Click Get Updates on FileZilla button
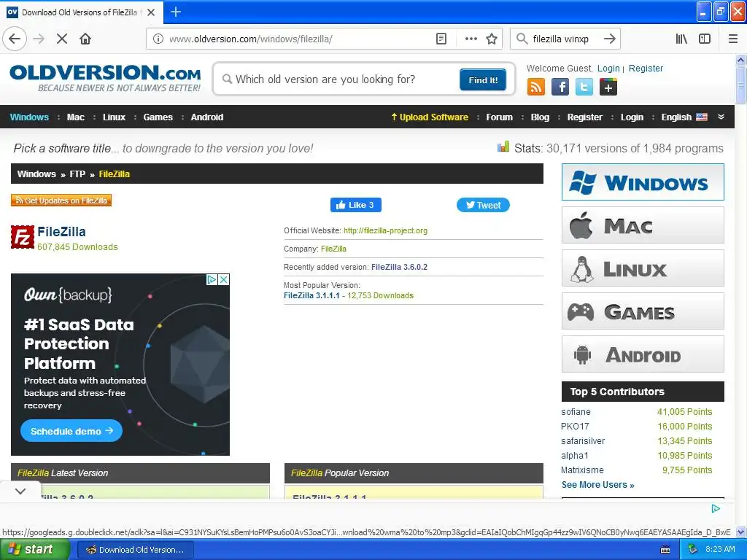This screenshot has height=560, width=747. [x=61, y=201]
